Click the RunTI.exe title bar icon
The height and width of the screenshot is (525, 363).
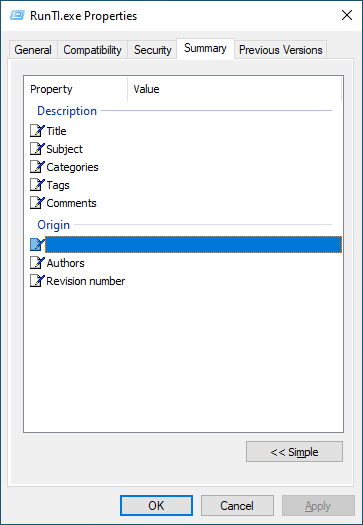(17, 16)
